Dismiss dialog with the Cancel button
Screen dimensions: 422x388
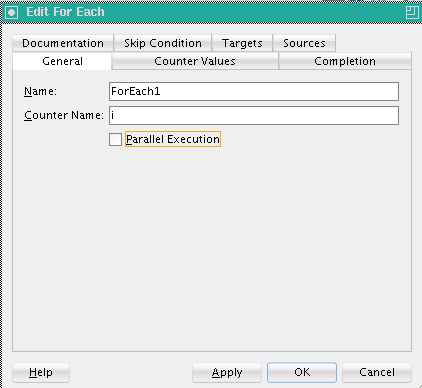click(377, 372)
